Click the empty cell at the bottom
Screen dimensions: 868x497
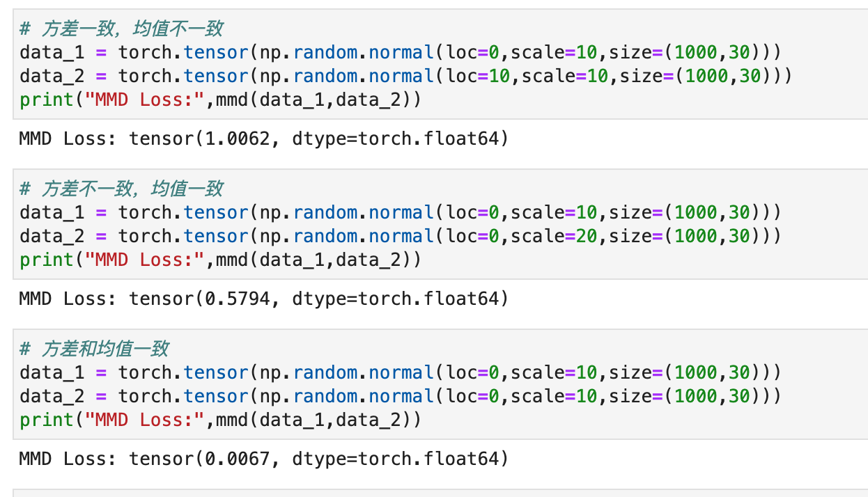(439, 493)
